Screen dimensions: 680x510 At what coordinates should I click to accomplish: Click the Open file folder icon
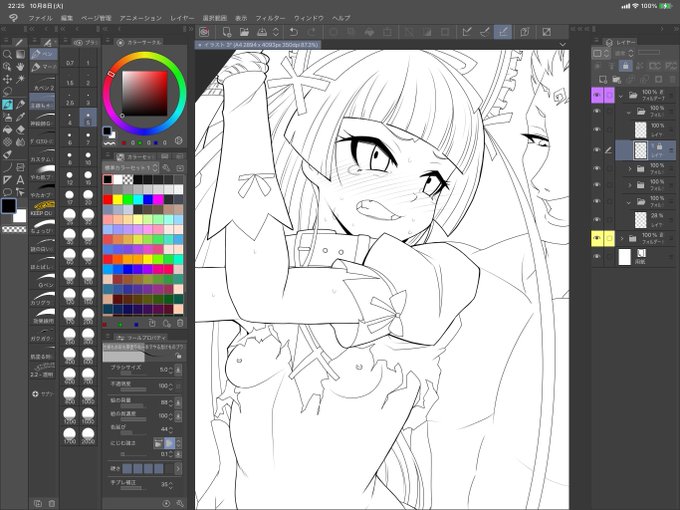tap(244, 32)
